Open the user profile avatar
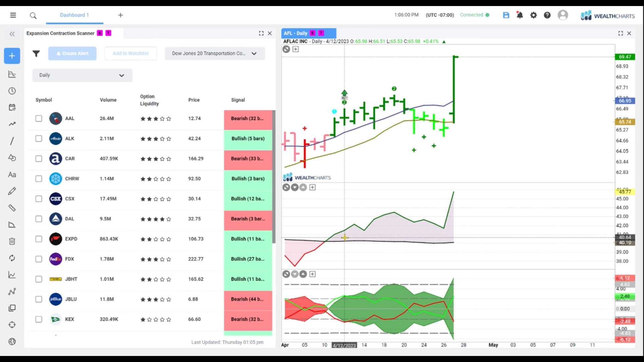 pos(563,15)
